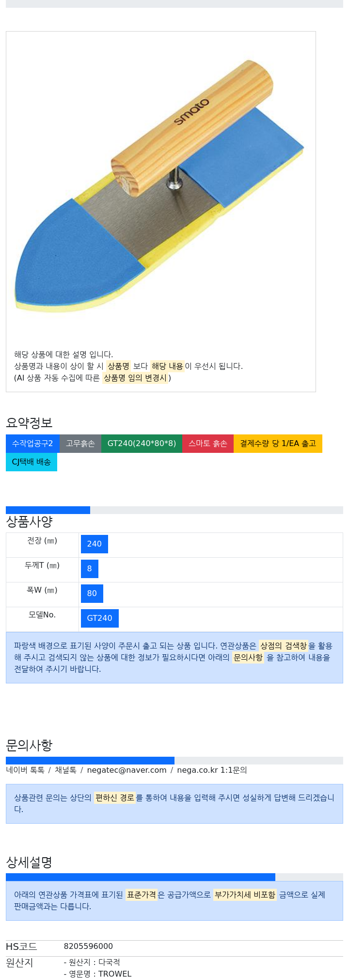Click the negatec@naver.com email link
The height and width of the screenshot is (980, 349).
pos(127,770)
